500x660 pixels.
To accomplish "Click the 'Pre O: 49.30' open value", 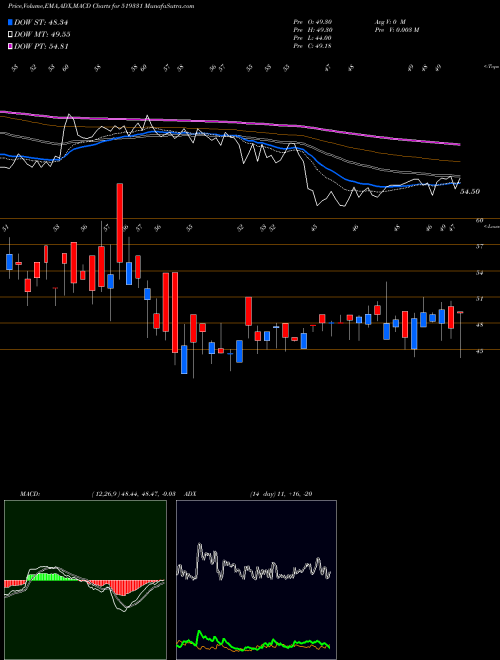I will coord(312,21).
